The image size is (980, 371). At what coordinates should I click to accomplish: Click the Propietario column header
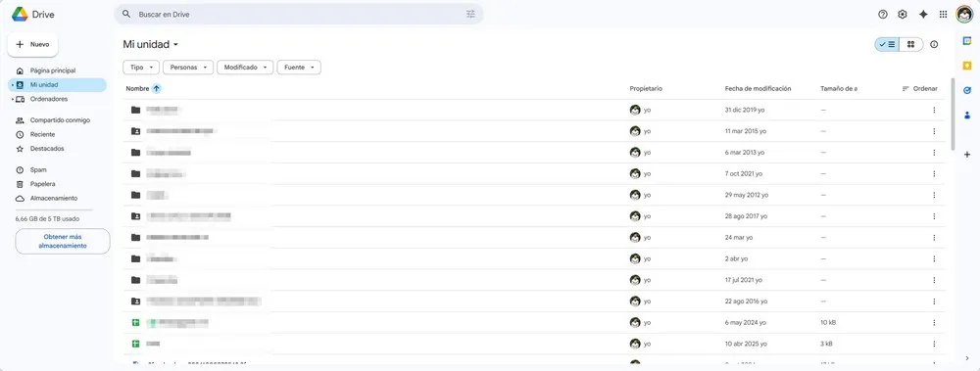[646, 89]
